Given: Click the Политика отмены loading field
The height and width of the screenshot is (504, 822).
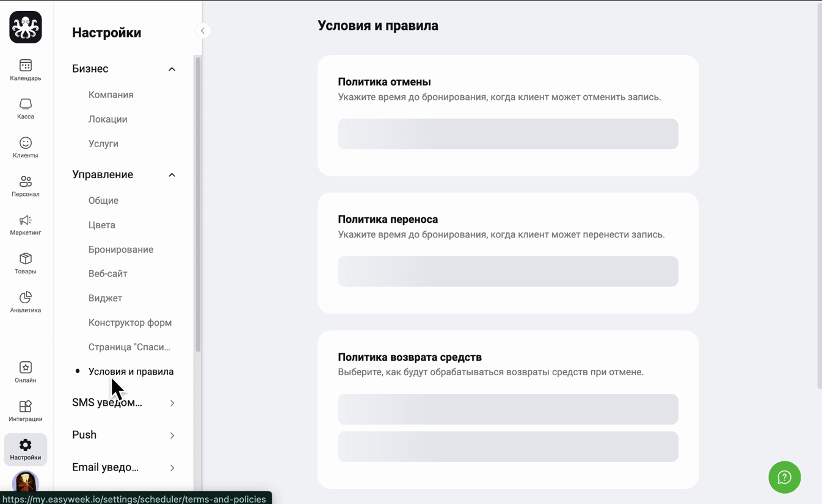Looking at the screenshot, I should click(508, 134).
